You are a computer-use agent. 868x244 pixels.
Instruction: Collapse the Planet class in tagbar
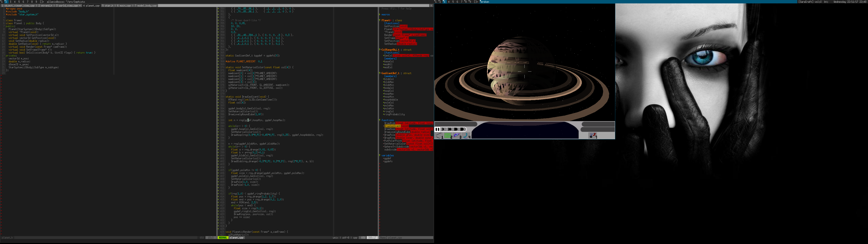tap(380, 20)
